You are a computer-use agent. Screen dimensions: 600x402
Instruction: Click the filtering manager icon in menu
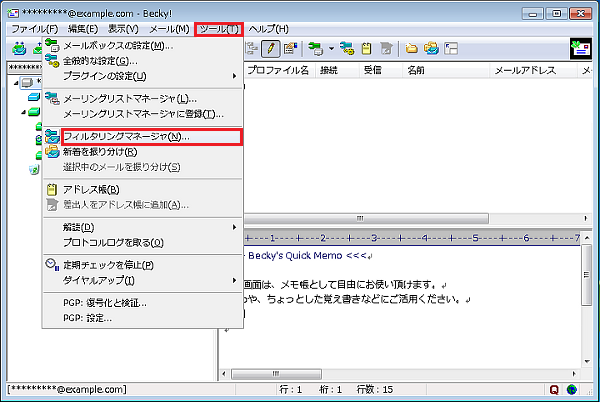click(52, 137)
